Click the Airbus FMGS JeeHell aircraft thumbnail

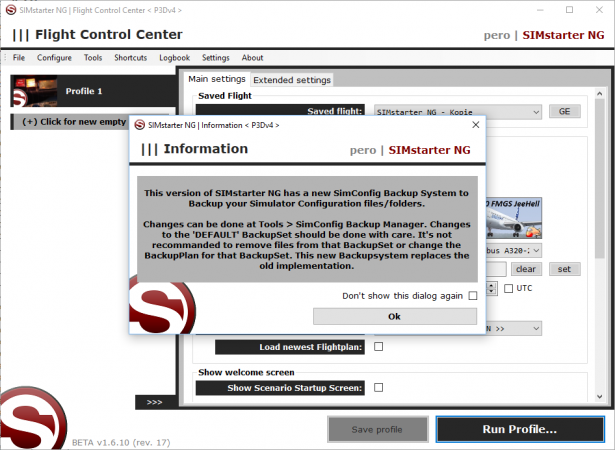pyautogui.click(x=514, y=218)
